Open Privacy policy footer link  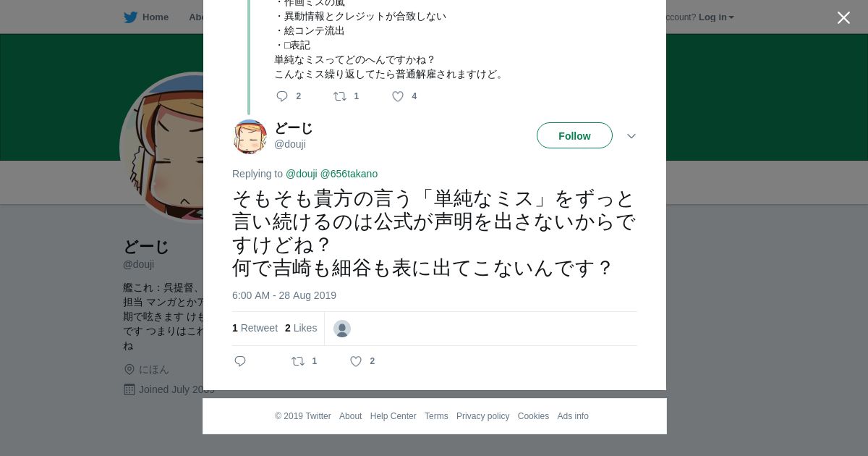[x=482, y=416]
